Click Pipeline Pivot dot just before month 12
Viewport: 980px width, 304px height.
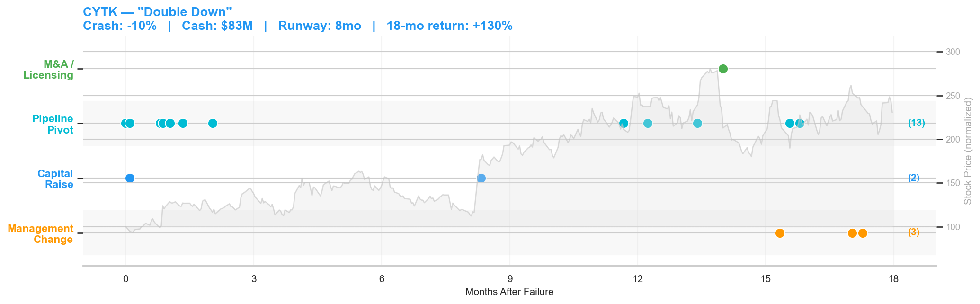pyautogui.click(x=624, y=124)
